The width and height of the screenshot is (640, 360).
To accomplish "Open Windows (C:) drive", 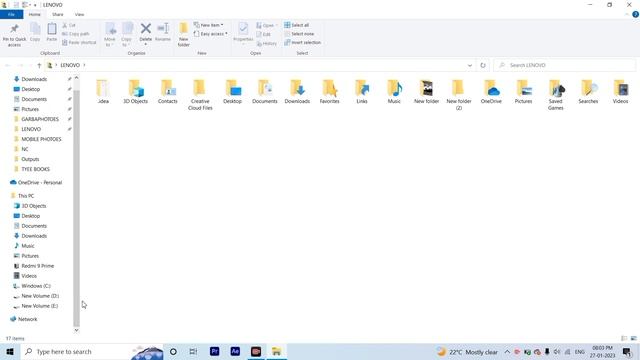I will [x=36, y=286].
